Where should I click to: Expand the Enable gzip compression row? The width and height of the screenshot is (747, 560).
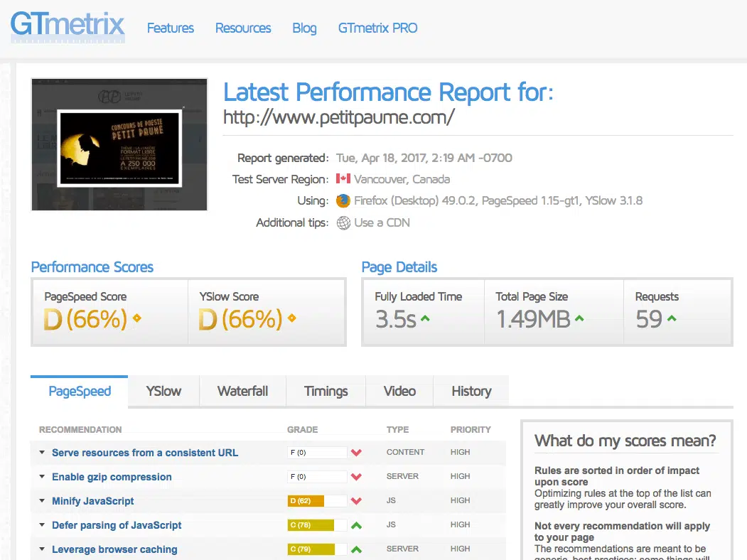tap(42, 477)
